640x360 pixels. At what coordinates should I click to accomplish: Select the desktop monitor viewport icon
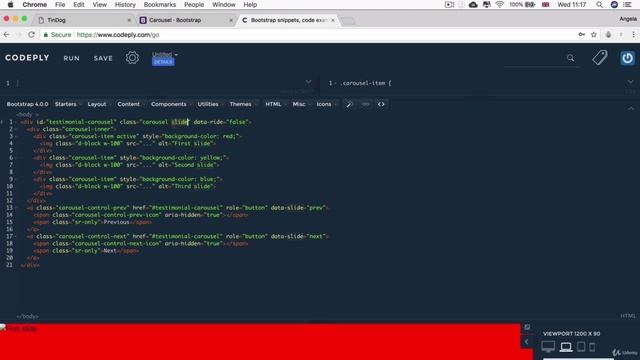pos(548,347)
